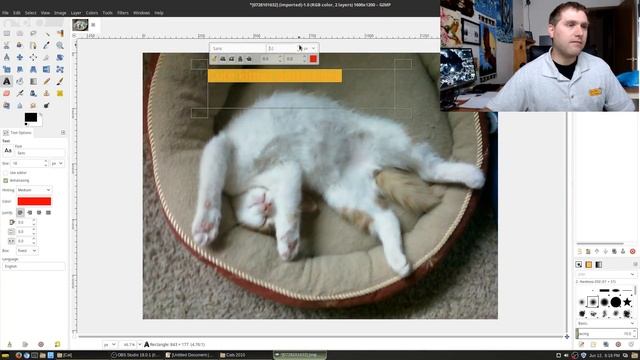Set filled text justification
Screen dimensions: 640x360
tap(48, 213)
